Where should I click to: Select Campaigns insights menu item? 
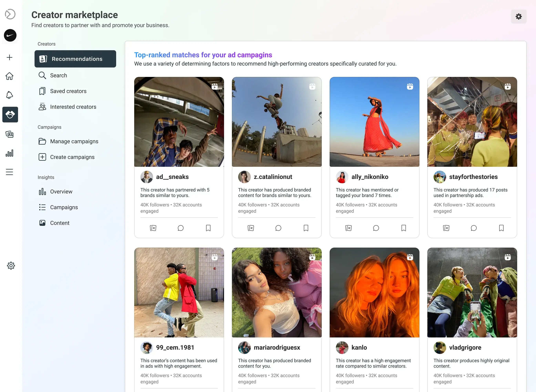pos(64,207)
